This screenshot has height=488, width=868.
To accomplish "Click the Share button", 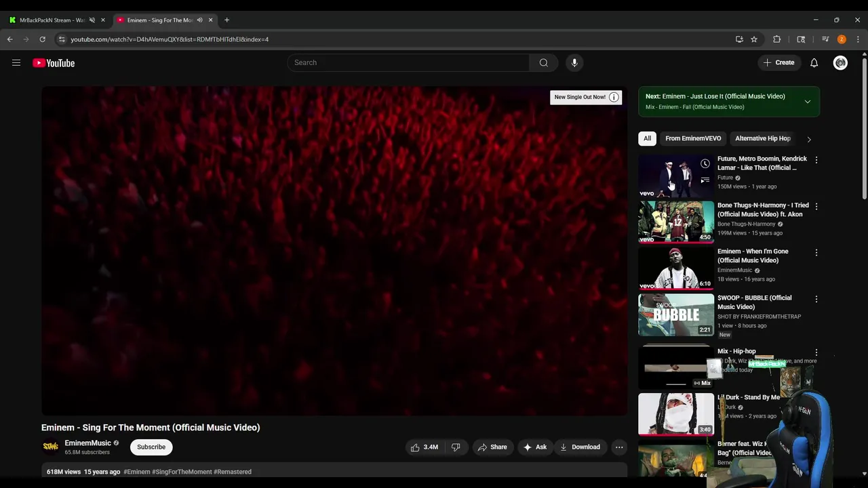I will pyautogui.click(x=492, y=447).
